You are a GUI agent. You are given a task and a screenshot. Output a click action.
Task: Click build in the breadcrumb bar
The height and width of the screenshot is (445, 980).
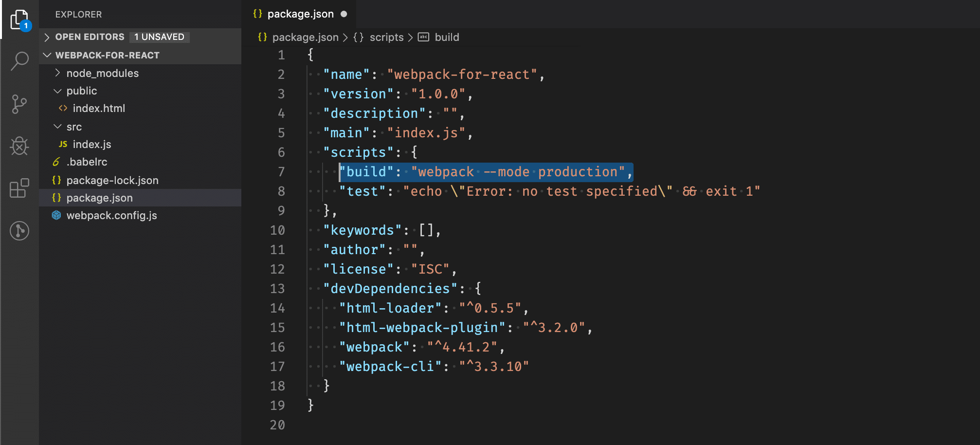pyautogui.click(x=447, y=37)
